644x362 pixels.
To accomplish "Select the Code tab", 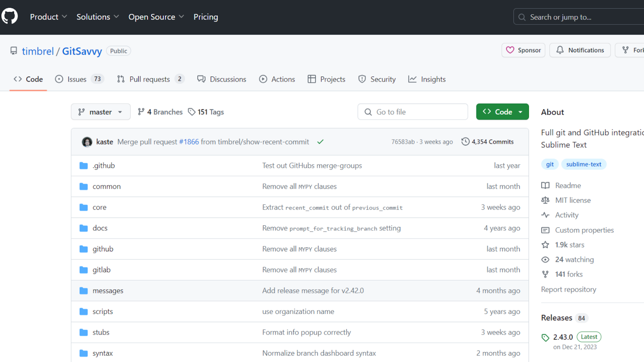I will click(x=28, y=79).
